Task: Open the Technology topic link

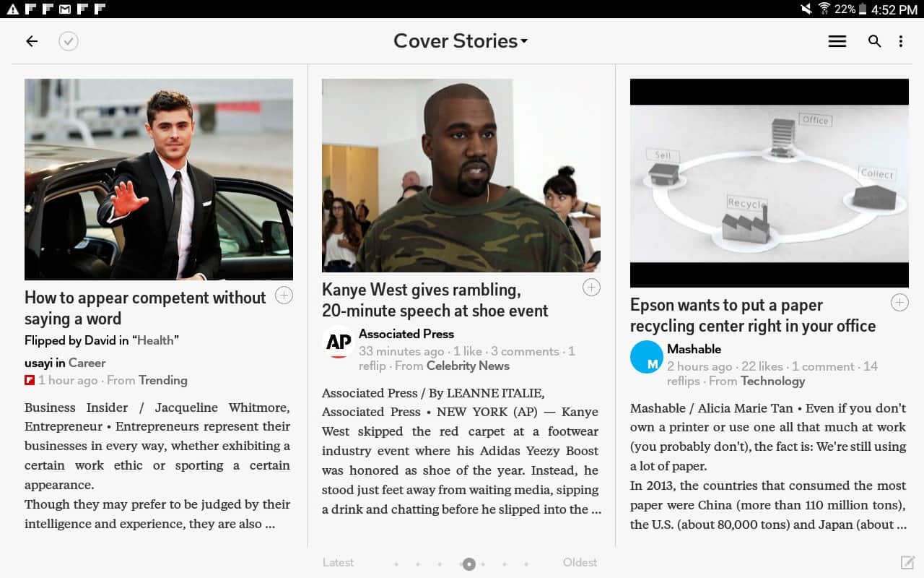Action: [772, 381]
